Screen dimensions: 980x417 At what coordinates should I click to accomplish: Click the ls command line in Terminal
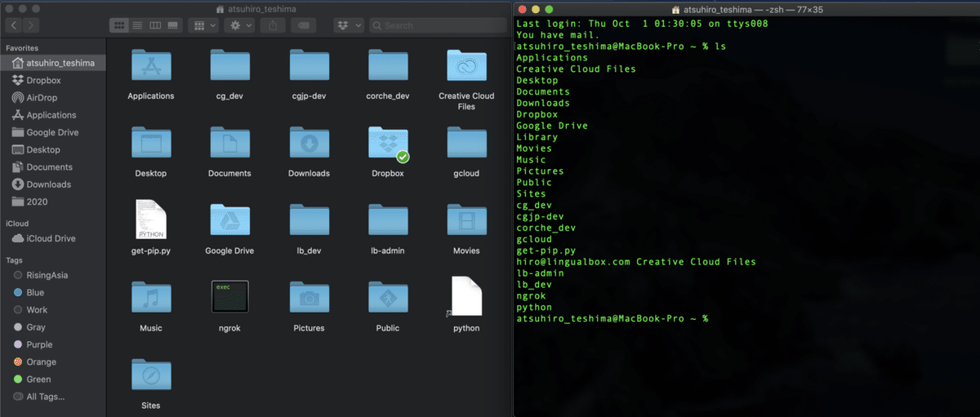(x=621, y=47)
